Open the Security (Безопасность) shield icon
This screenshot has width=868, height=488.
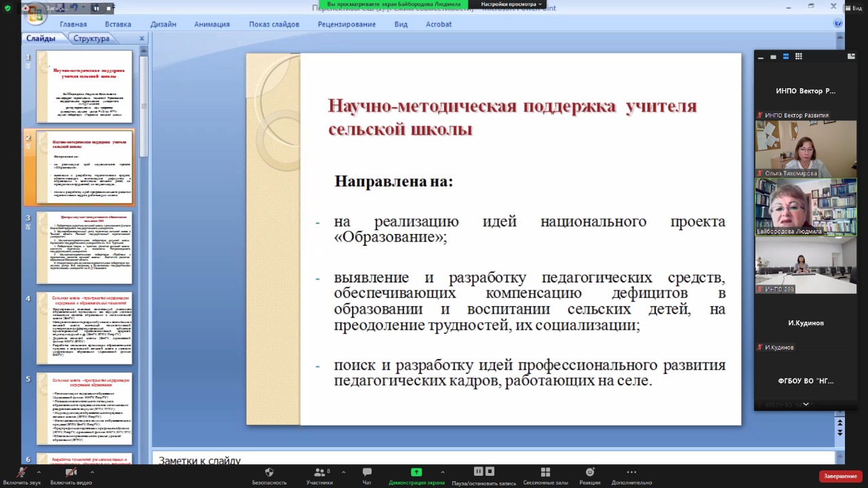pos(269,472)
